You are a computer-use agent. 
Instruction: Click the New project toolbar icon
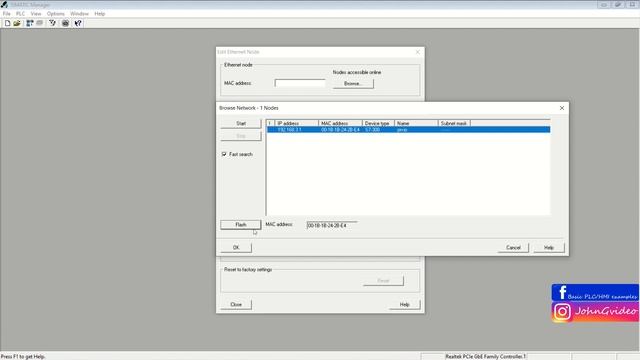tap(7, 23)
